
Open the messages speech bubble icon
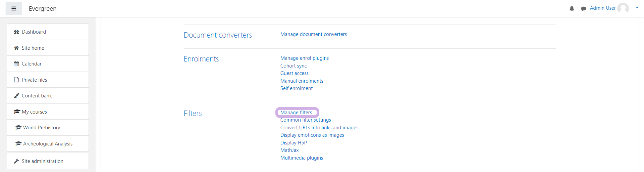pos(584,8)
